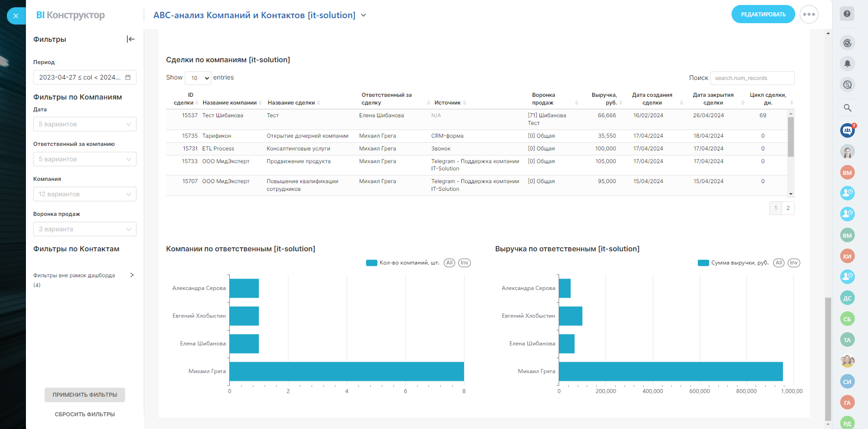868x429 pixels.
Task: Toggle All in Компании по ответственным legend
Action: [449, 263]
